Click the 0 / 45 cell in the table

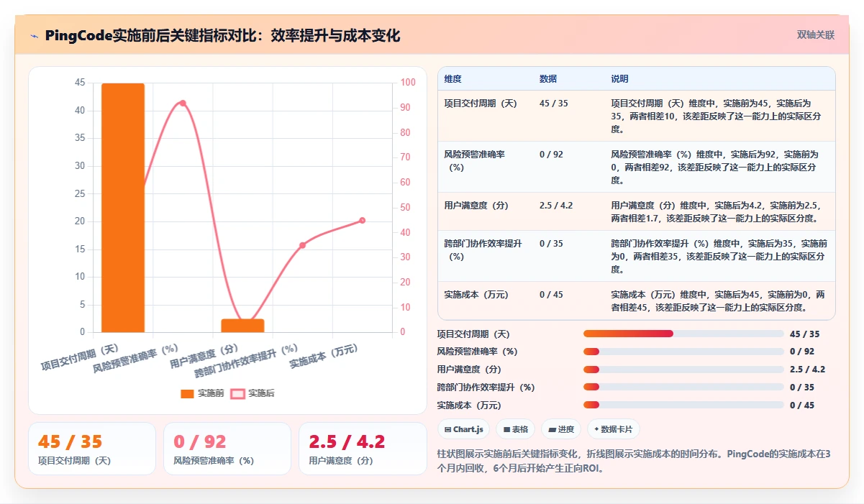click(551, 294)
